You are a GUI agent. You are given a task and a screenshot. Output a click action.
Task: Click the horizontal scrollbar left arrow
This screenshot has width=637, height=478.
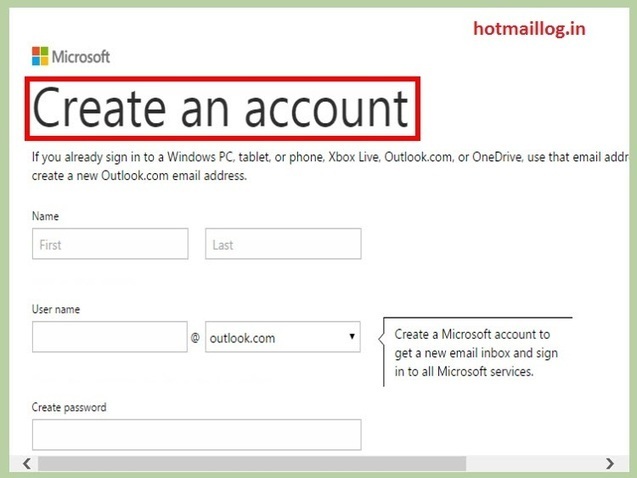(27, 464)
